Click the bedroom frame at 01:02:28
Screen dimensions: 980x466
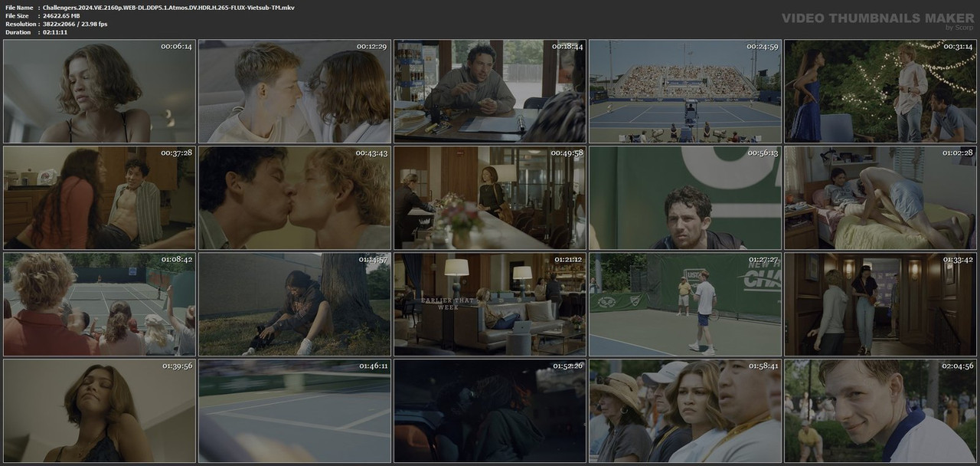pos(880,198)
